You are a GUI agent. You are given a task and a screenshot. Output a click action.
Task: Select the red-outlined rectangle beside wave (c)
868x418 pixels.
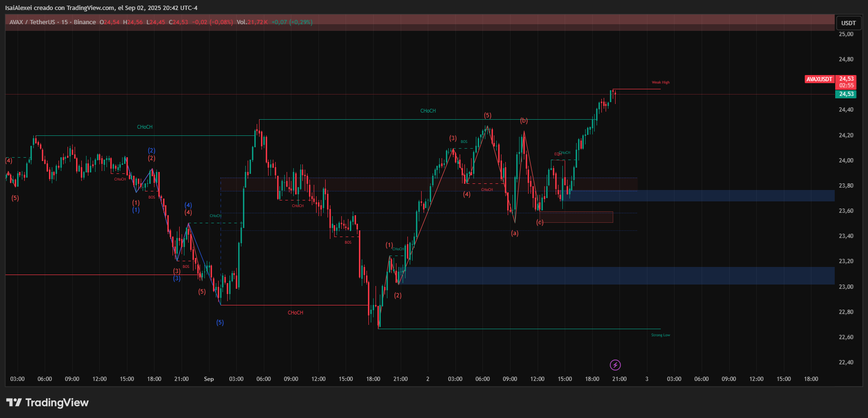[x=576, y=217]
